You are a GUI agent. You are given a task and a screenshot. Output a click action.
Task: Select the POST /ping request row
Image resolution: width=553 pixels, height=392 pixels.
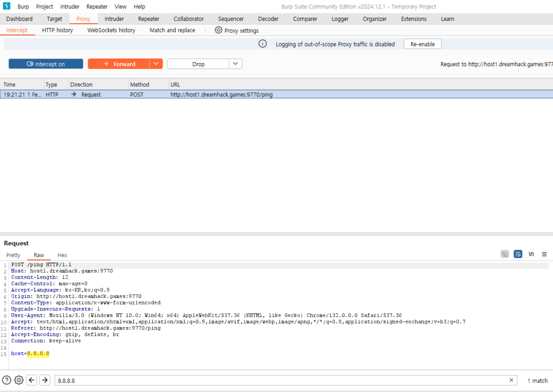(276, 95)
